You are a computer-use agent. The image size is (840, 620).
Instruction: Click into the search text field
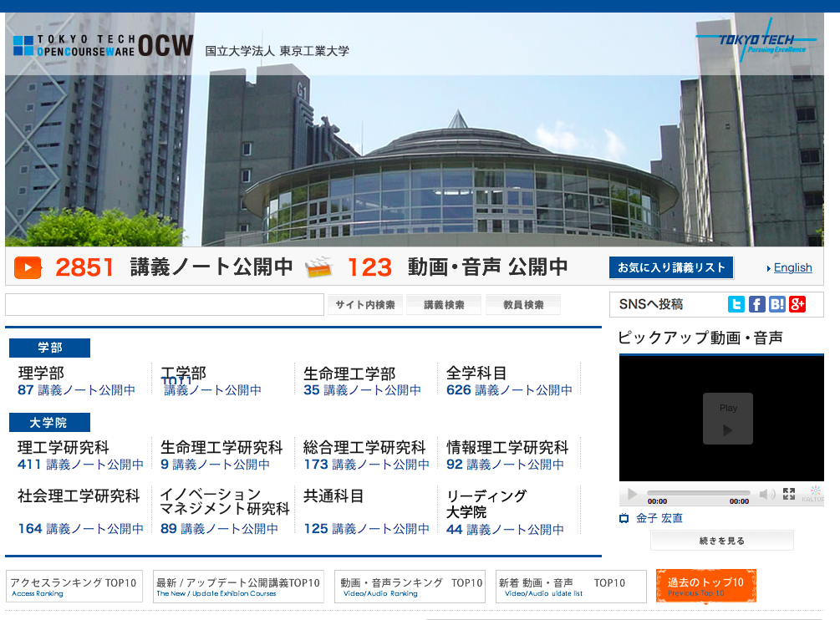[164, 305]
